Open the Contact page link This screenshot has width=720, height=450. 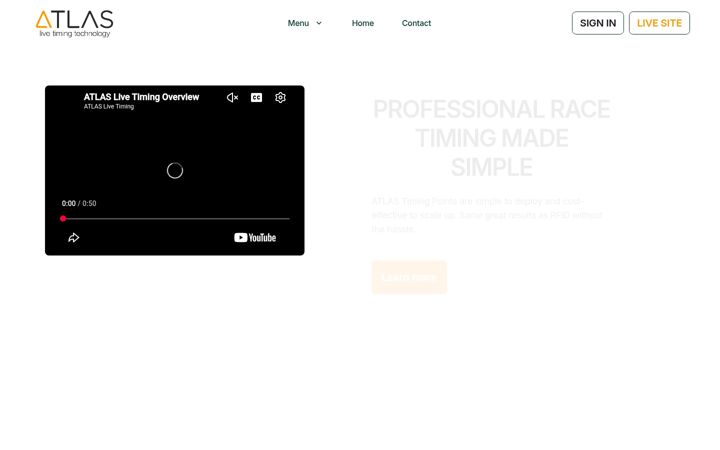coord(416,23)
